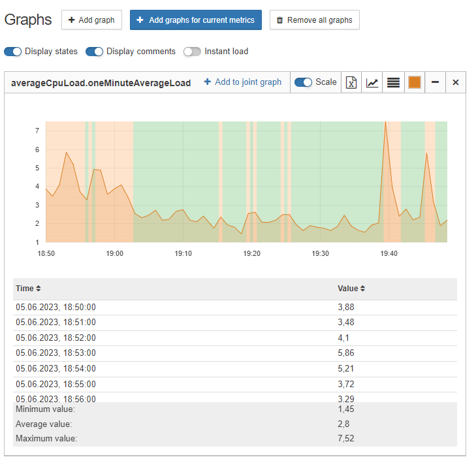This screenshot has width=476, height=459.
Task: Click the table rows view icon
Action: pos(393,82)
